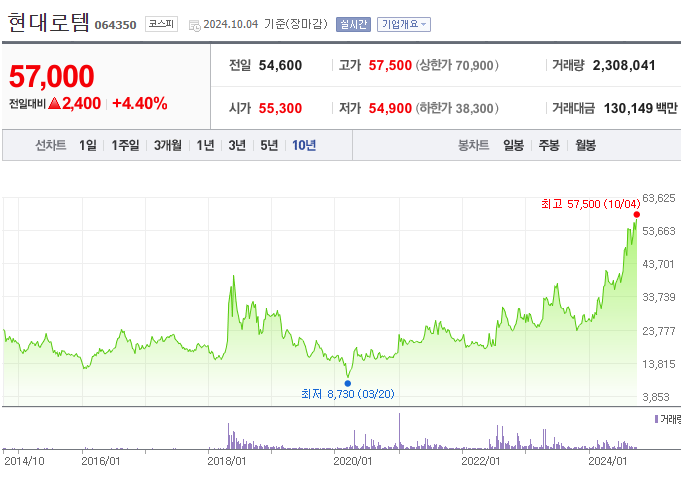Click the 63,625 y-axis label
Image resolution: width=681 pixels, height=480 pixels.
click(659, 198)
